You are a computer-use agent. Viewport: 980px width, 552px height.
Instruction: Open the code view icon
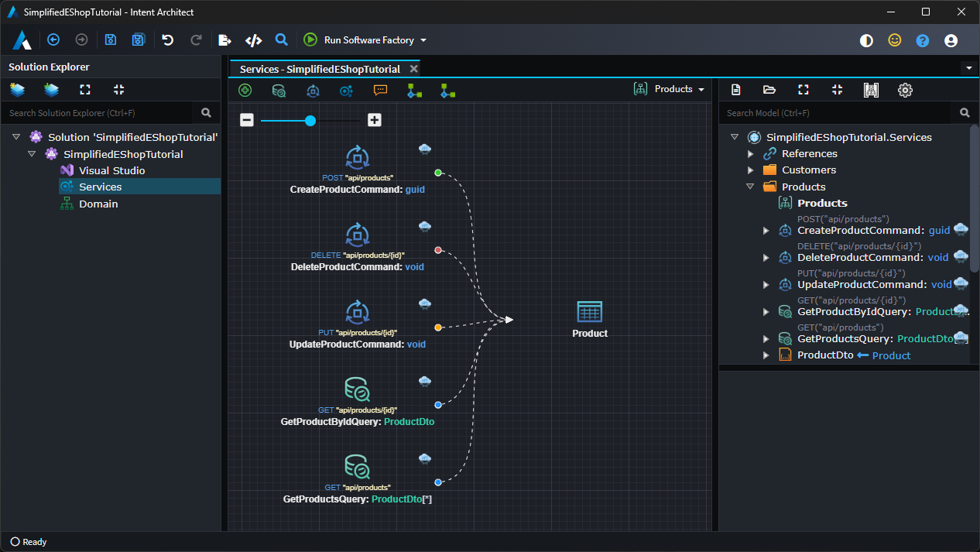pos(253,40)
